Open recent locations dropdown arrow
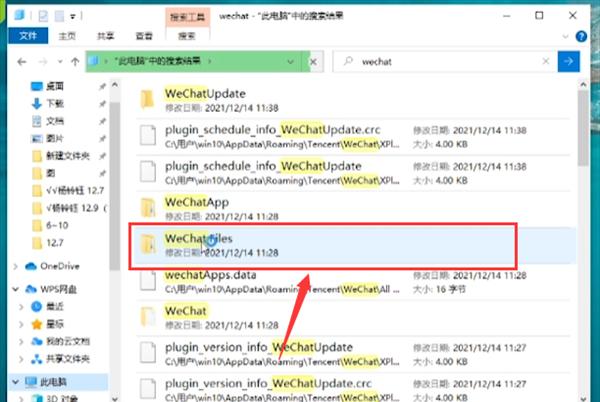Image resolution: width=600 pixels, height=402 pixels. [60, 62]
